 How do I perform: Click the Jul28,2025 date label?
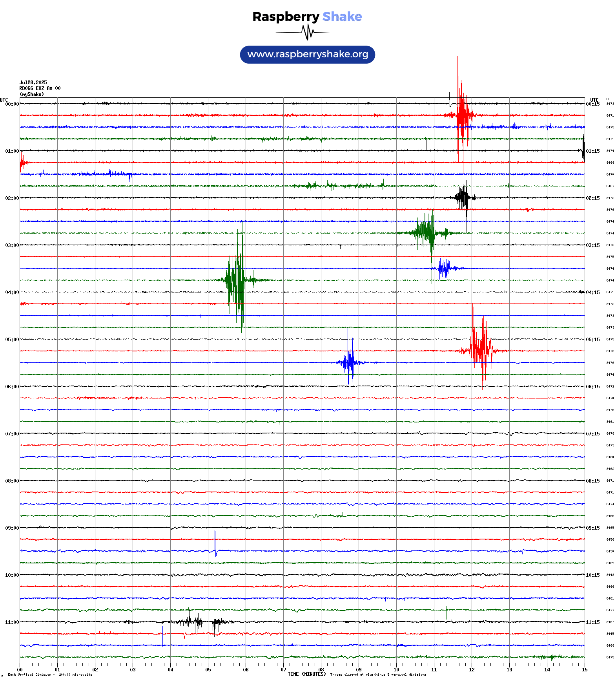[33, 82]
